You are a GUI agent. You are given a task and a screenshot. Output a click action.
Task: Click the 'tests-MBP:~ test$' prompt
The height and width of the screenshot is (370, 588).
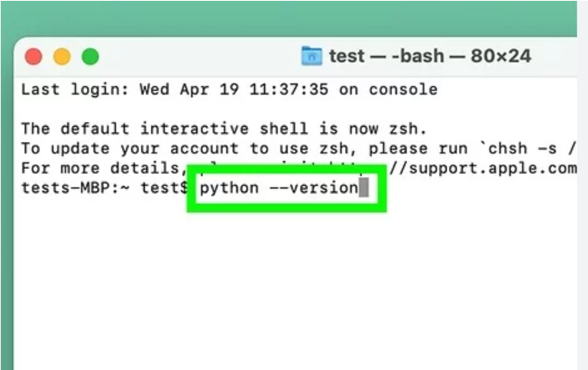(x=104, y=188)
